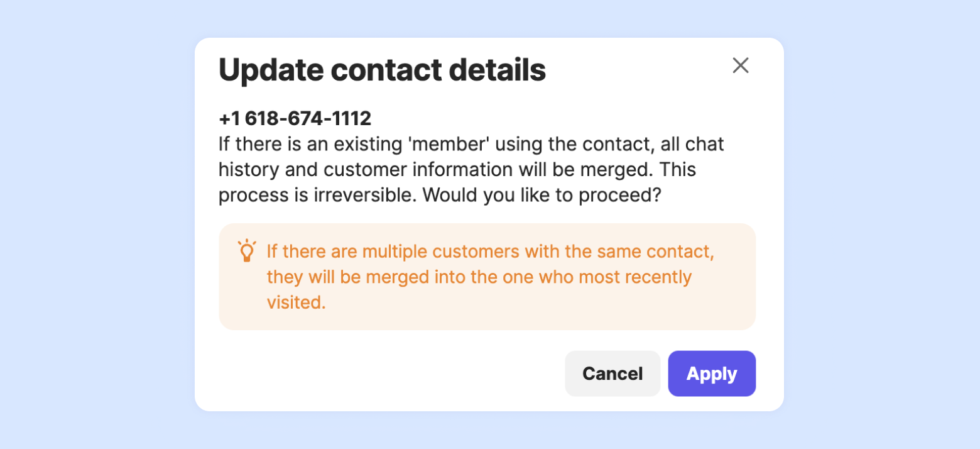Click the orange lightbulb tip icon
Screen dimensions: 980x449
coord(247,251)
